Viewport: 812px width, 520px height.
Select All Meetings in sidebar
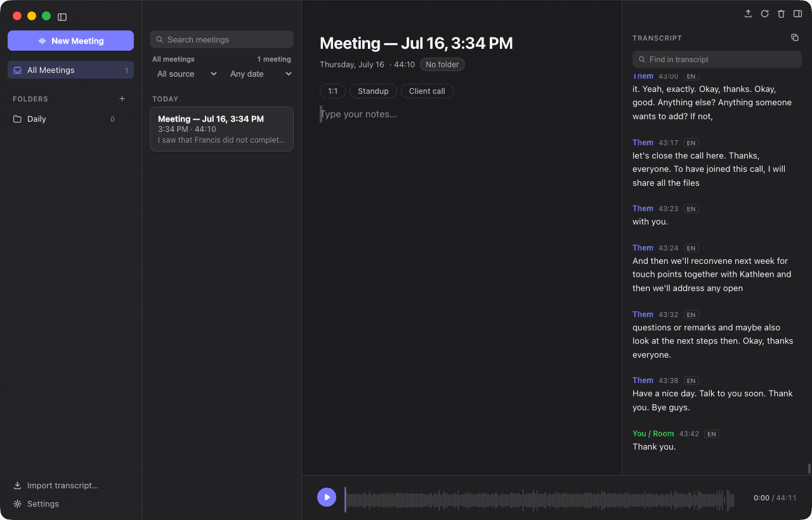(70, 70)
